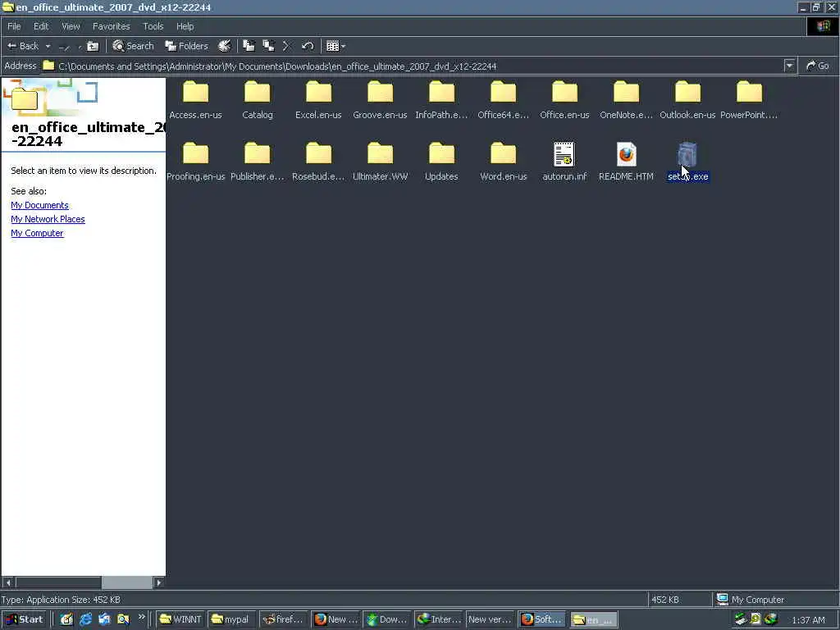Select the Catalog folder
Viewport: 840px width, 630px height.
tap(257, 100)
